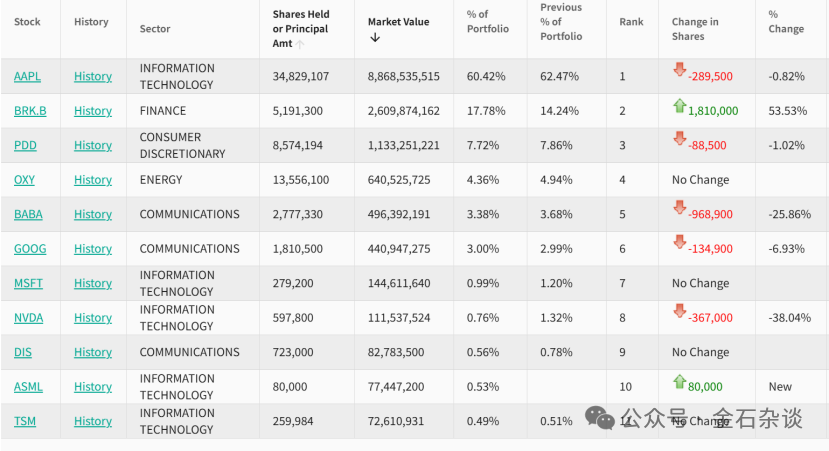Viewport: 829px width, 451px height.
Task: View History for the BRK.B holding
Action: [93, 111]
